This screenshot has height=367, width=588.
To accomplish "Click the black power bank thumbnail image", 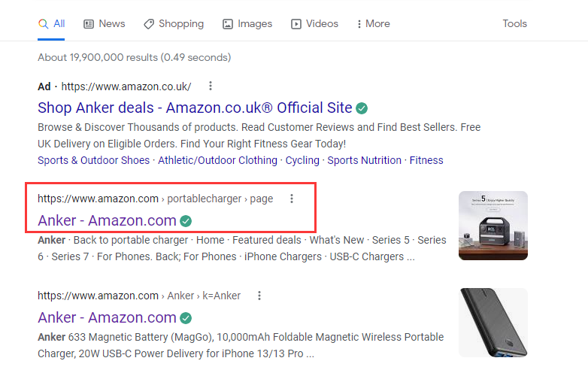I will pos(493,322).
